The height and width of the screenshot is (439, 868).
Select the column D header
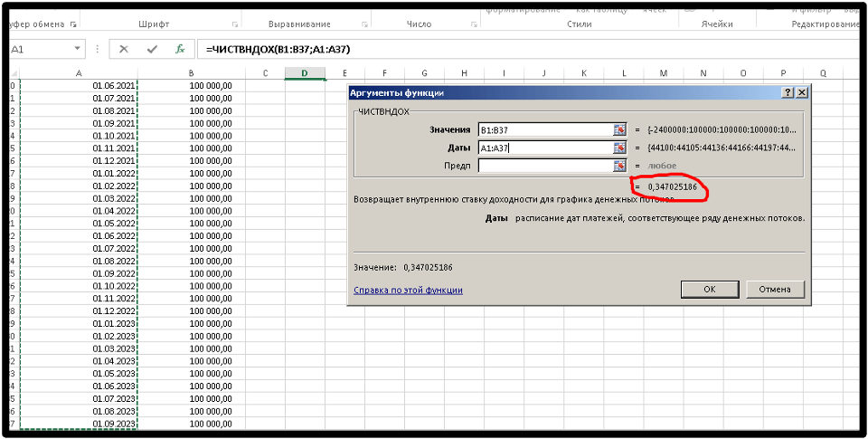[304, 73]
